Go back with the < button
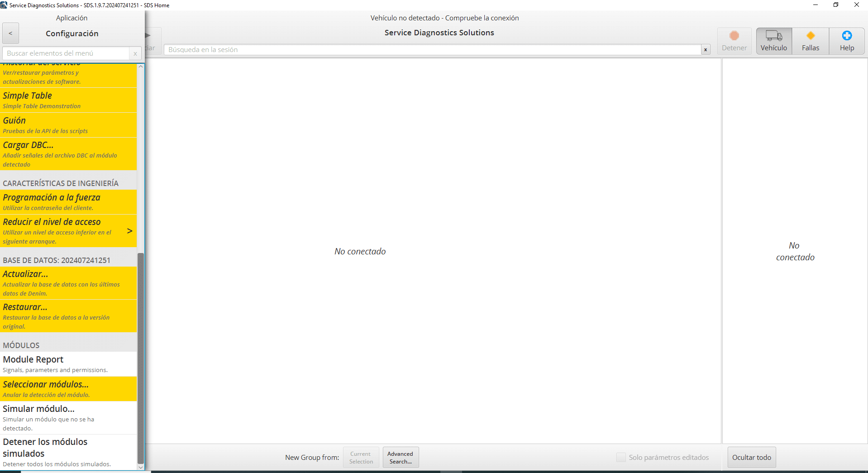This screenshot has width=868, height=473. click(10, 33)
